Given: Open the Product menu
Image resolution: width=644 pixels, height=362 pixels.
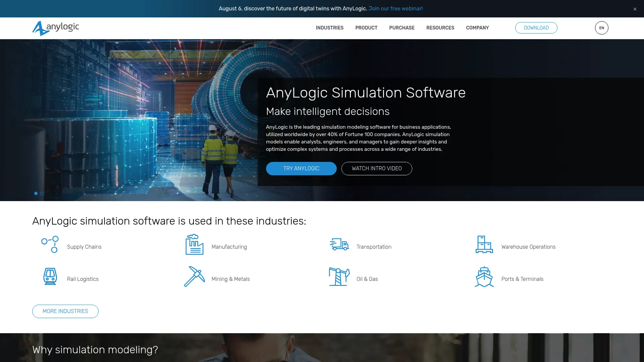Looking at the screenshot, I should pyautogui.click(x=366, y=28).
